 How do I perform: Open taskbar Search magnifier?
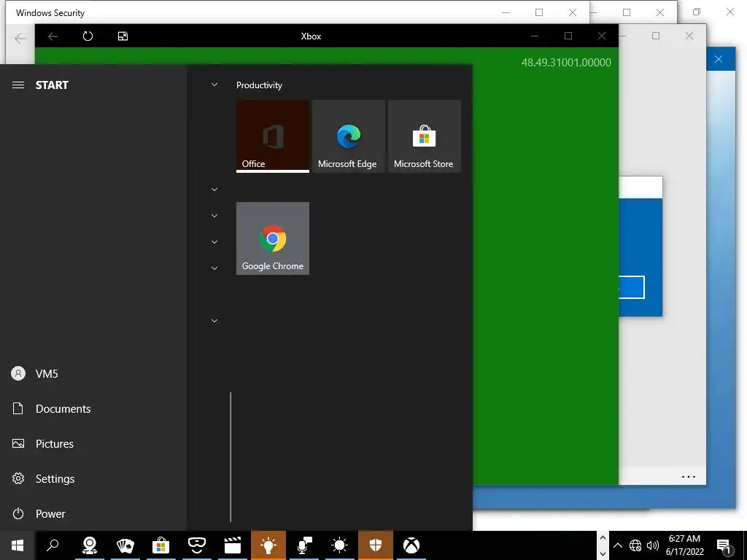[53, 545]
